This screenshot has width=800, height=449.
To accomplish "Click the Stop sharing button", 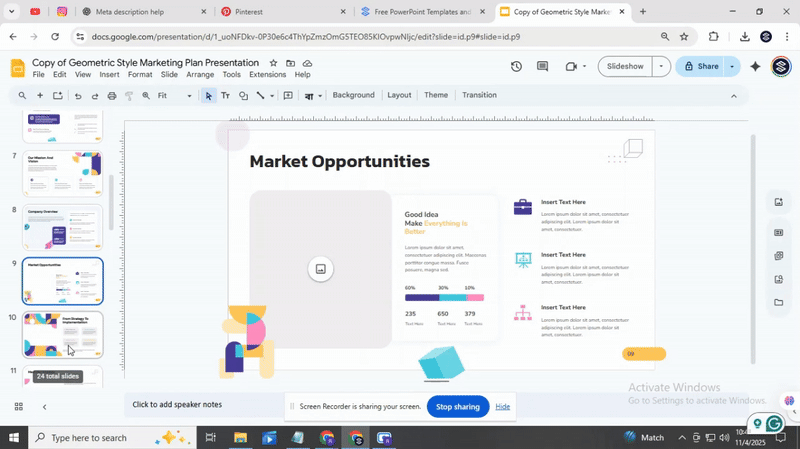I will [x=458, y=406].
